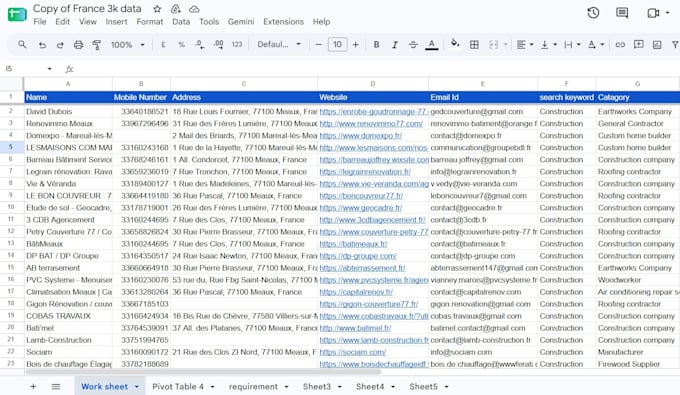Select column C header
The width and height of the screenshot is (680, 395).
coord(244,84)
